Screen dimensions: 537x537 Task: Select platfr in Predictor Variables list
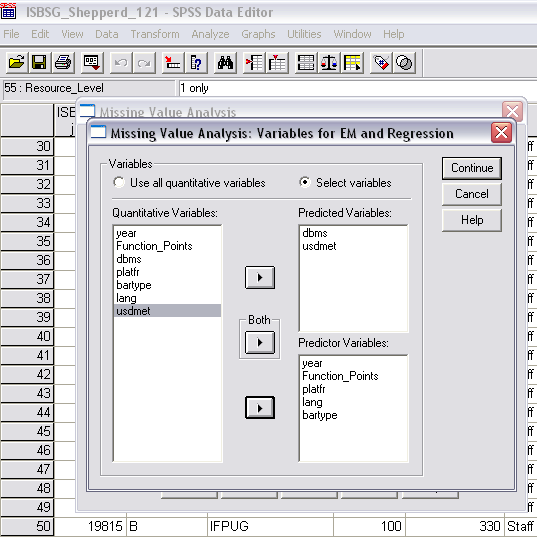(x=353, y=389)
